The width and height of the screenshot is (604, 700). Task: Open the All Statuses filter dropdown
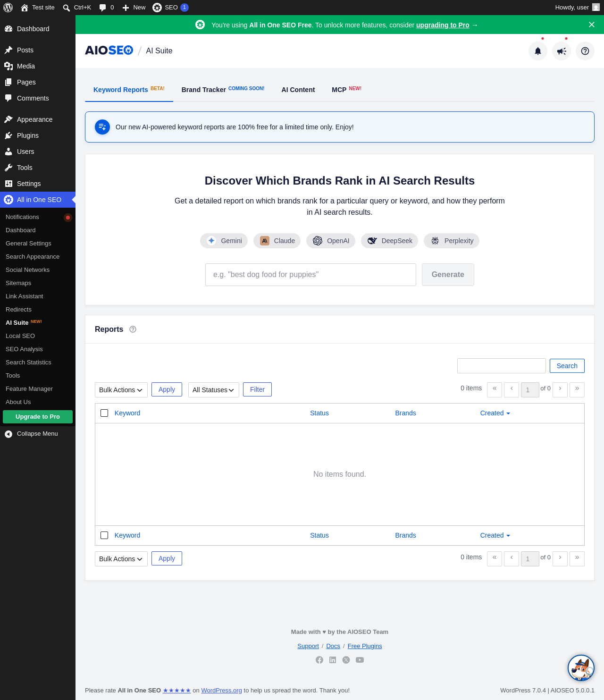pyautogui.click(x=214, y=390)
